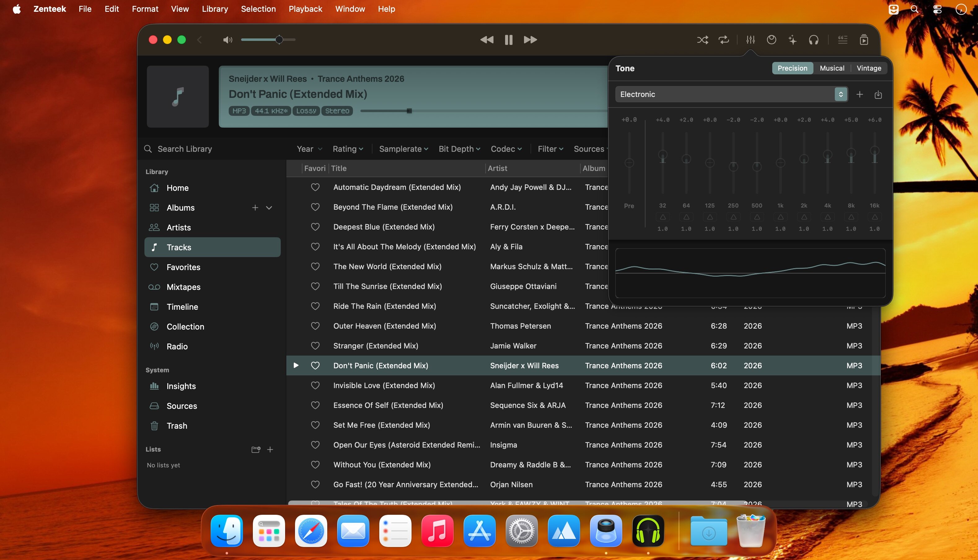Open Radio in the sidebar
The height and width of the screenshot is (560, 978).
pos(212,346)
